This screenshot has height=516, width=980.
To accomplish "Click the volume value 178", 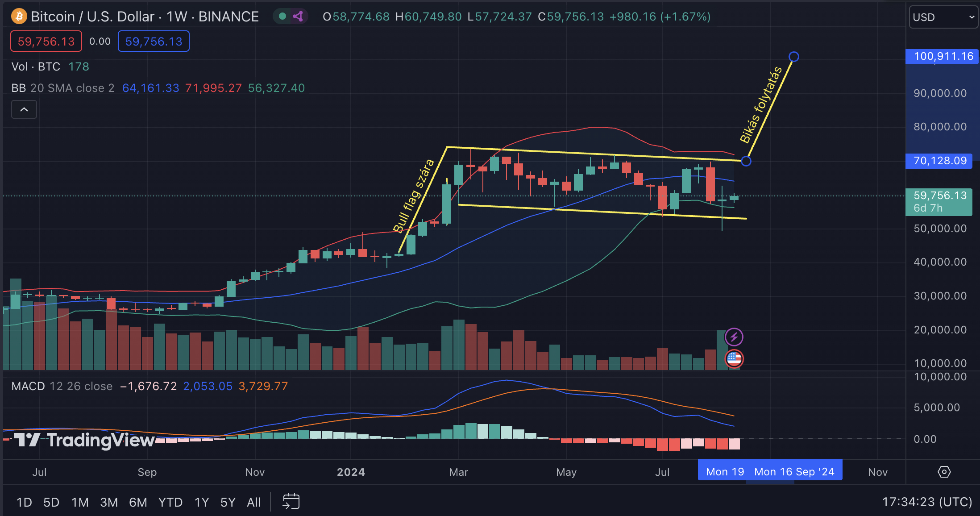I will click(x=79, y=67).
